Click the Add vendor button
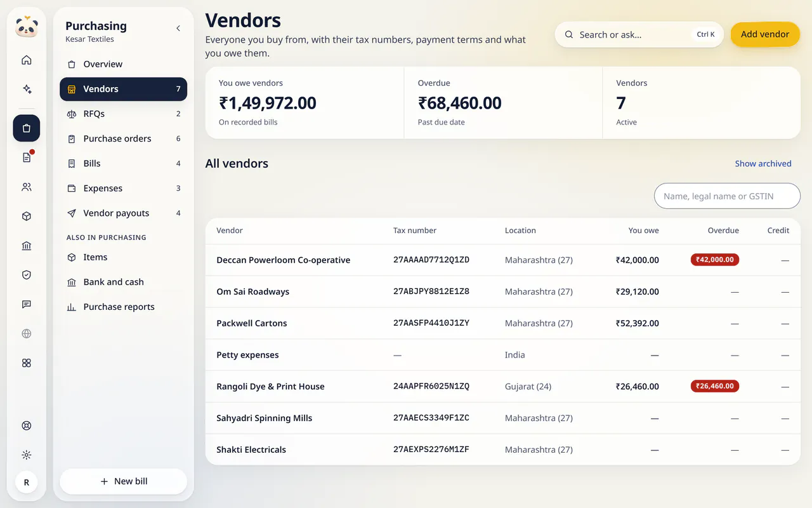This screenshot has width=812, height=508. click(765, 34)
